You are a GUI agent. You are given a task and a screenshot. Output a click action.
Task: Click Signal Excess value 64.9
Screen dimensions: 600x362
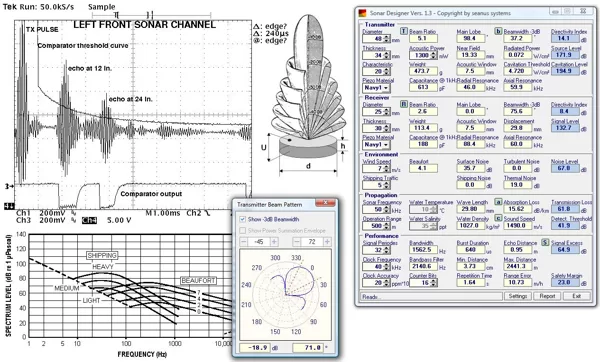click(x=565, y=250)
